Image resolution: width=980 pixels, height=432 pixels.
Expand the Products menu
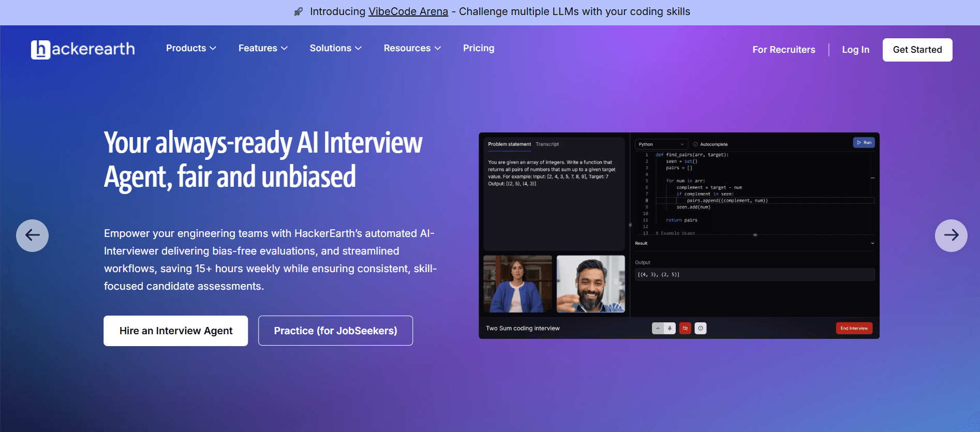(191, 48)
